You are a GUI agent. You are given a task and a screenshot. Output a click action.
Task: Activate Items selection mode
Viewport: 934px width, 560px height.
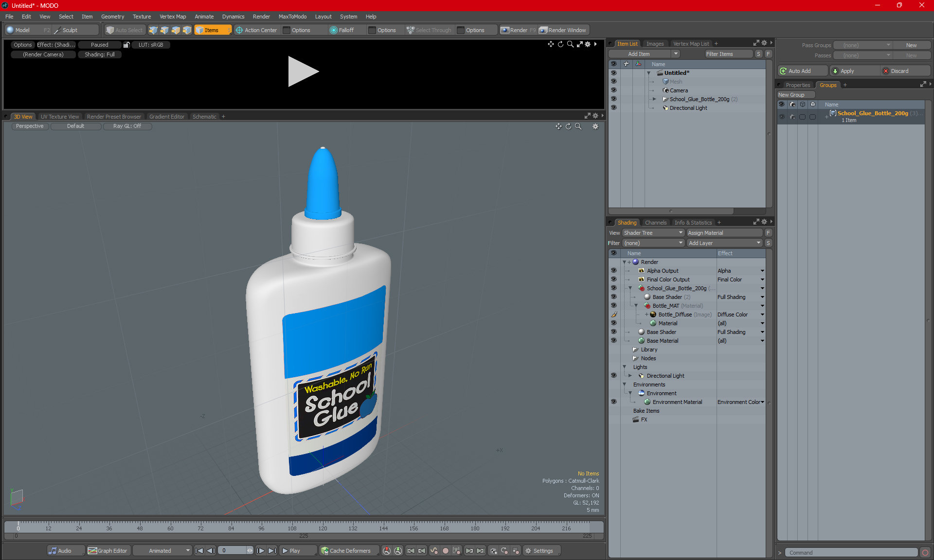pyautogui.click(x=213, y=30)
